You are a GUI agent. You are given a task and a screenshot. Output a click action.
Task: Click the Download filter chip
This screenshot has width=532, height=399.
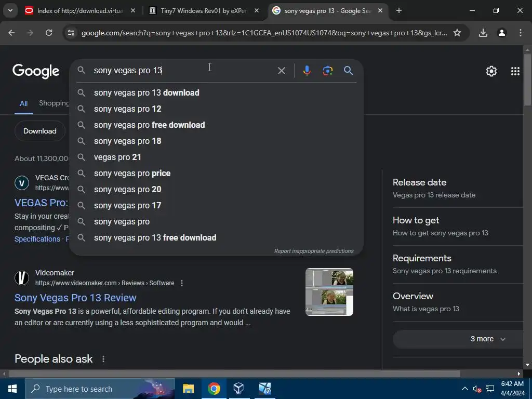(x=39, y=131)
